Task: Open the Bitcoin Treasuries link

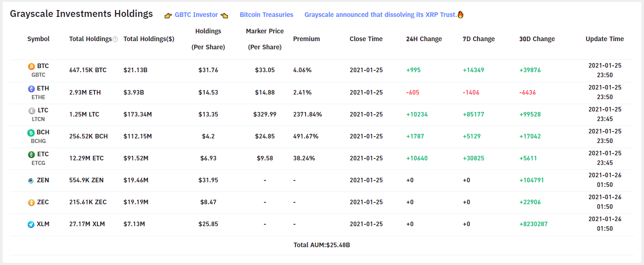Action: click(267, 15)
